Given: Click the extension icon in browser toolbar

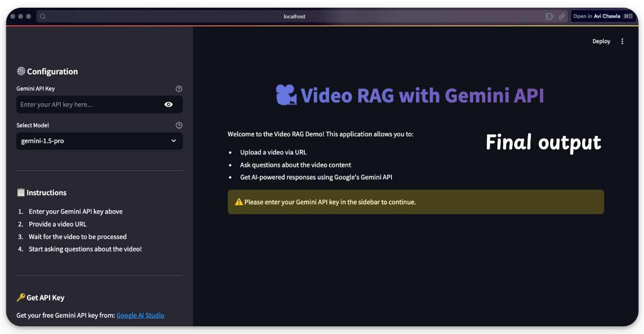Looking at the screenshot, I should 549,16.
